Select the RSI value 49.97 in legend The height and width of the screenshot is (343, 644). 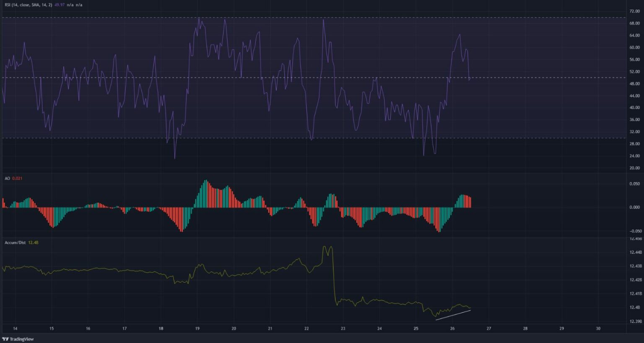pyautogui.click(x=60, y=5)
